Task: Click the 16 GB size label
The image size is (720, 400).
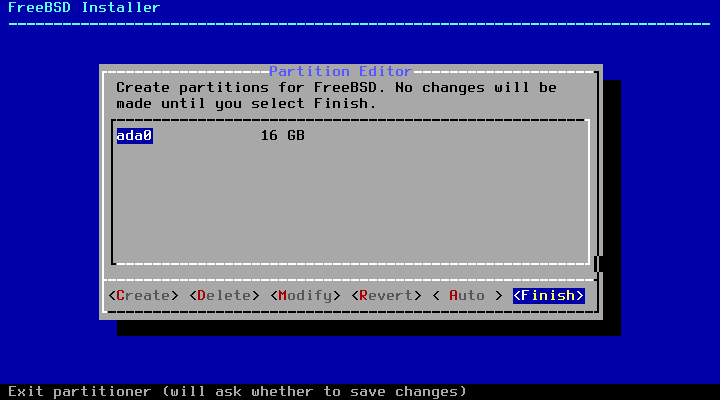Action: [x=283, y=135]
